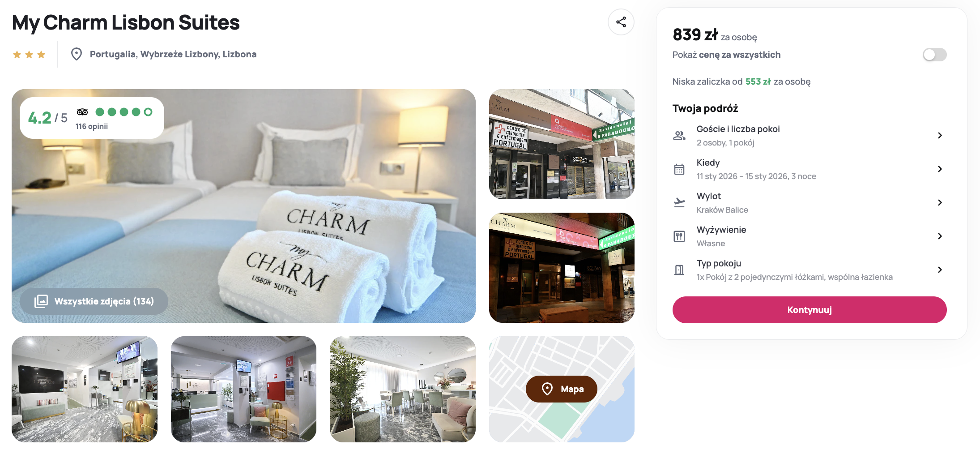Open the night hotel entrance photo

click(x=562, y=268)
